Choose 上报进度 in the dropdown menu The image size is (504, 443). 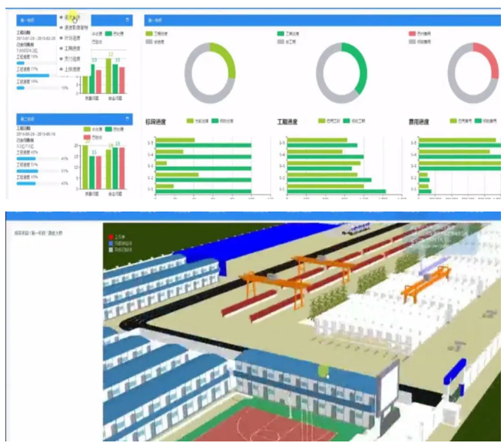tap(72, 69)
